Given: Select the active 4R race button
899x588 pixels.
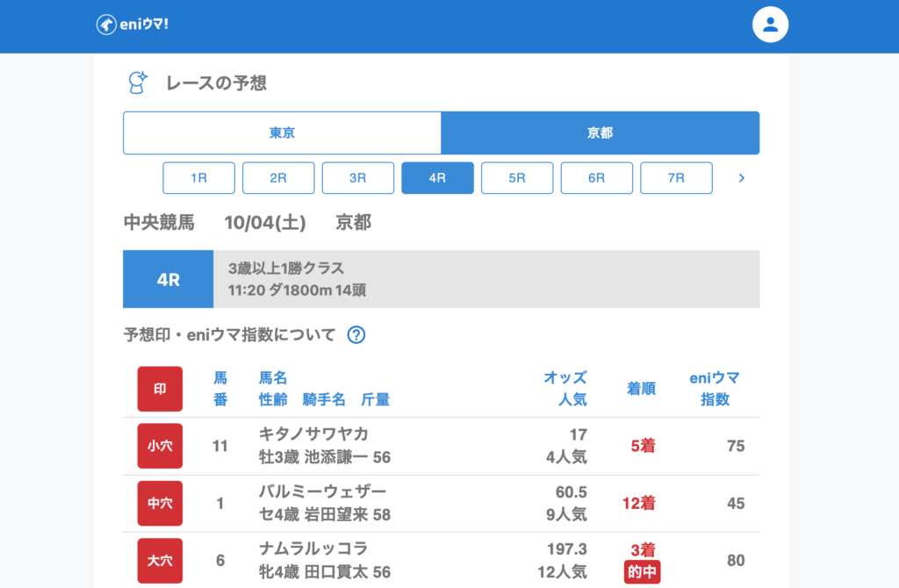Looking at the screenshot, I should tap(437, 178).
